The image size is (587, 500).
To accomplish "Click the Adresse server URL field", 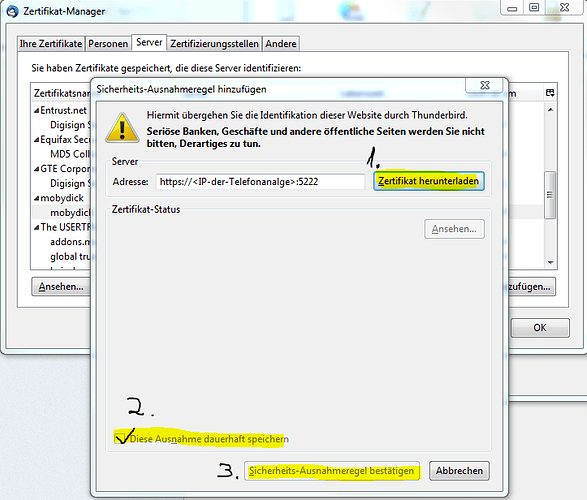I will click(x=260, y=182).
